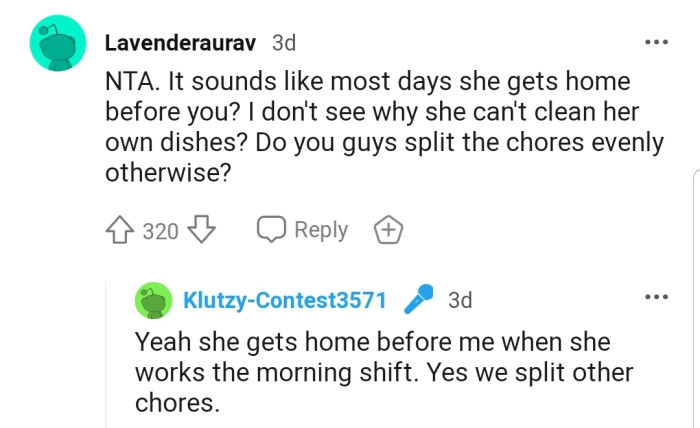Screen dimensions: 700x428
Task: Downvote Lavenderaurav's comment
Action: pos(203,231)
